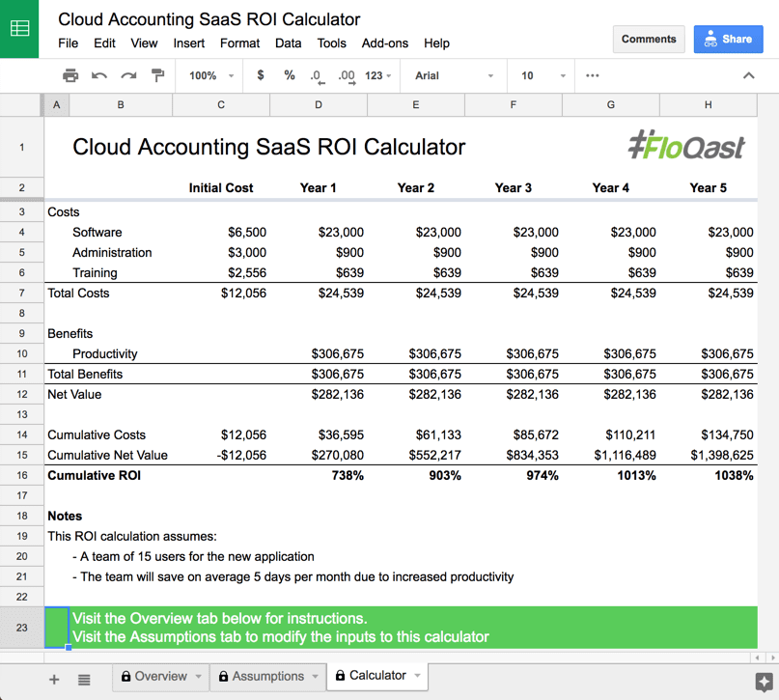779x700 pixels.
Task: Select the Initial Cost header cell
Action: 221,187
